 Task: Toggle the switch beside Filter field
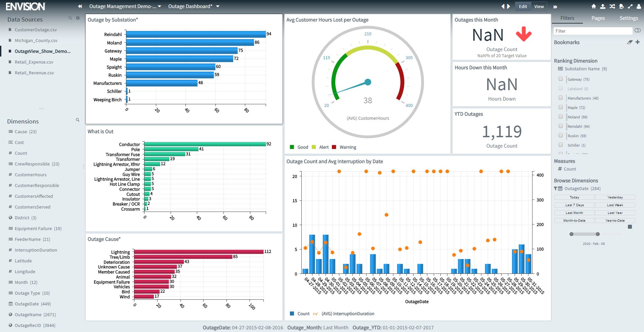pos(637,31)
